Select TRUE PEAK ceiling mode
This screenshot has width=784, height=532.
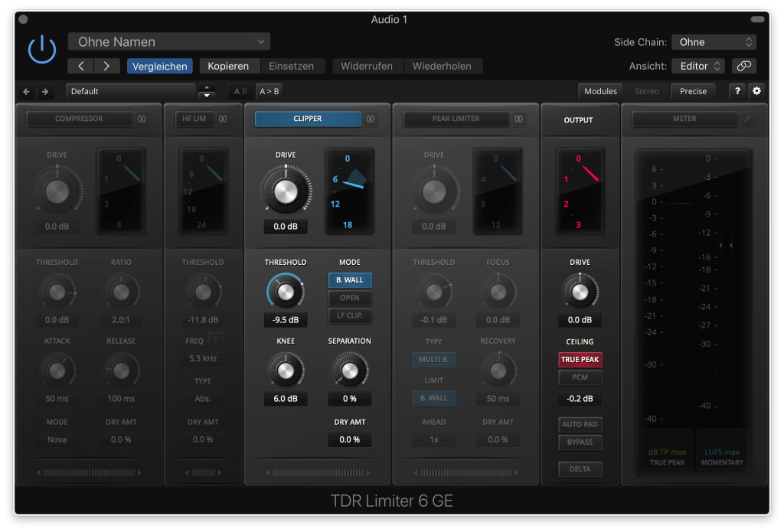[580, 360]
